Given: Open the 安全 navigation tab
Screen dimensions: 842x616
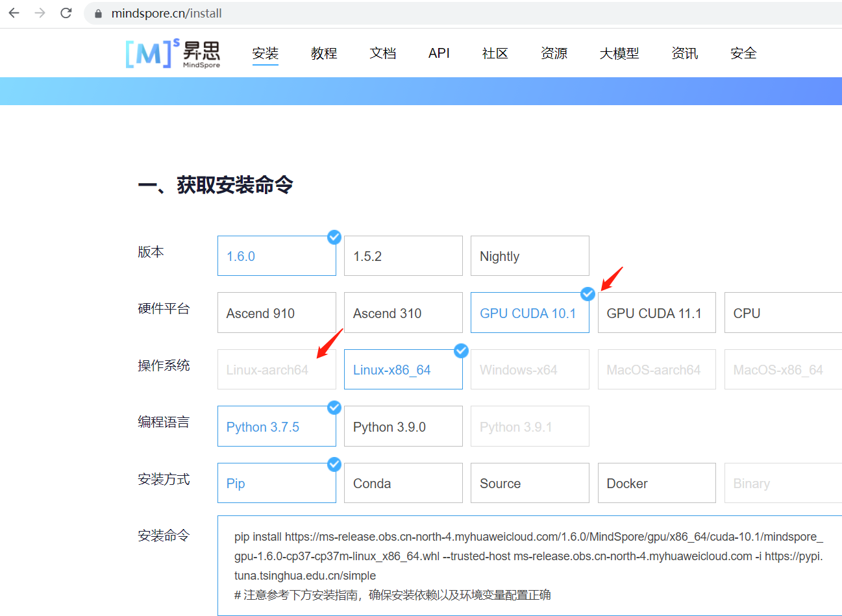Looking at the screenshot, I should point(743,53).
